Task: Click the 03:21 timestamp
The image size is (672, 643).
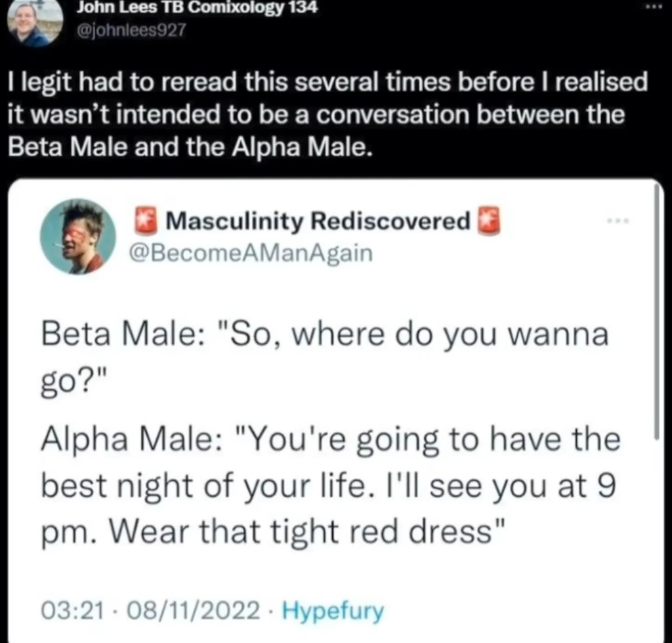Action: [72, 610]
